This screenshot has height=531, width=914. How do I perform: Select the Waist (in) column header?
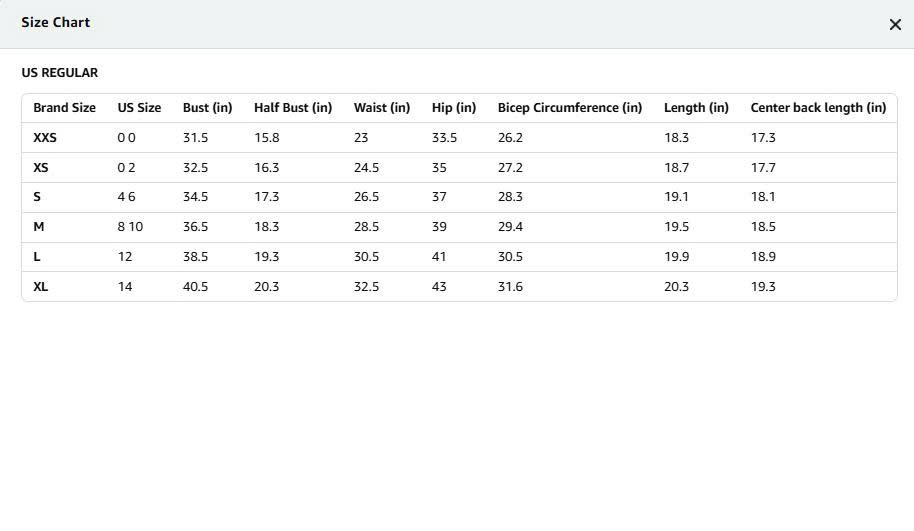tap(382, 108)
